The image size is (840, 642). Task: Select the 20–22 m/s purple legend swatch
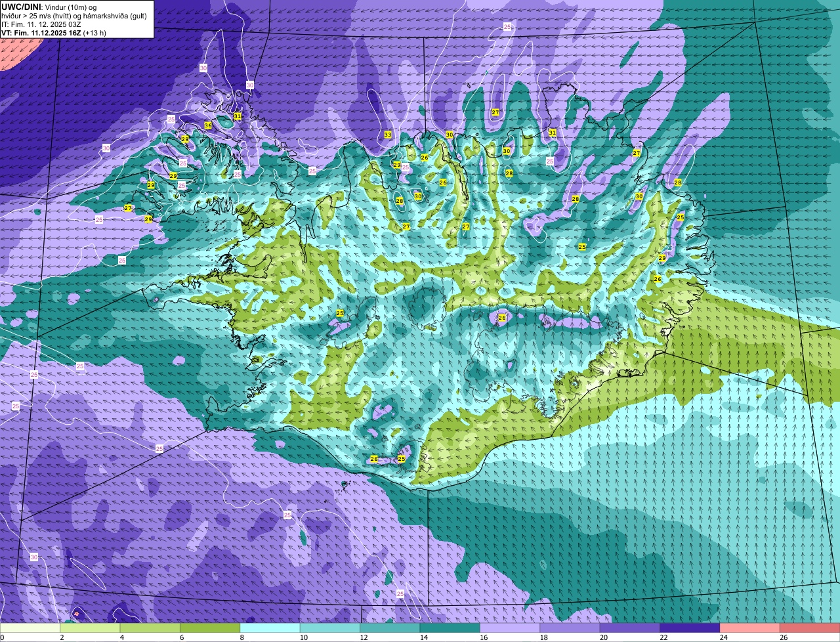tap(630, 628)
